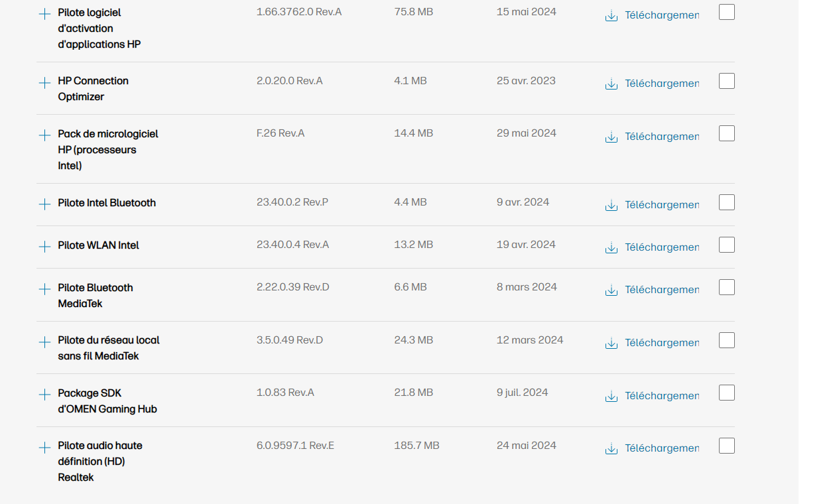Click download icon for Realtek HD audio driver

point(611,449)
